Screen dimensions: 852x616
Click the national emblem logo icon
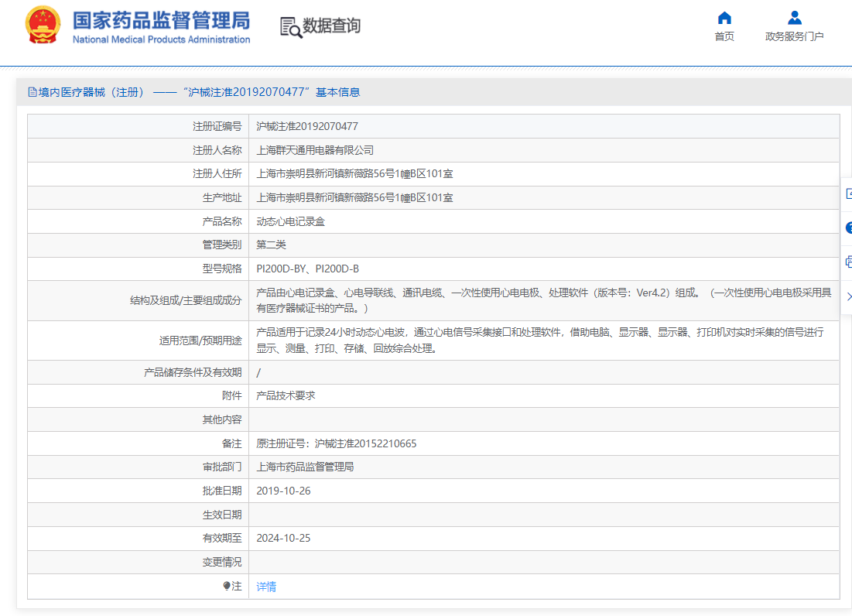point(43,25)
